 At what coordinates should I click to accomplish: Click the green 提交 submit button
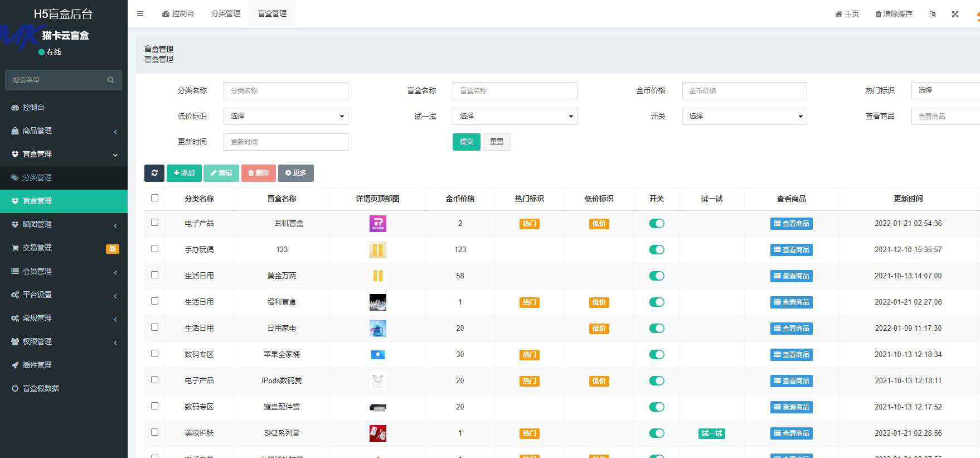coord(467,142)
